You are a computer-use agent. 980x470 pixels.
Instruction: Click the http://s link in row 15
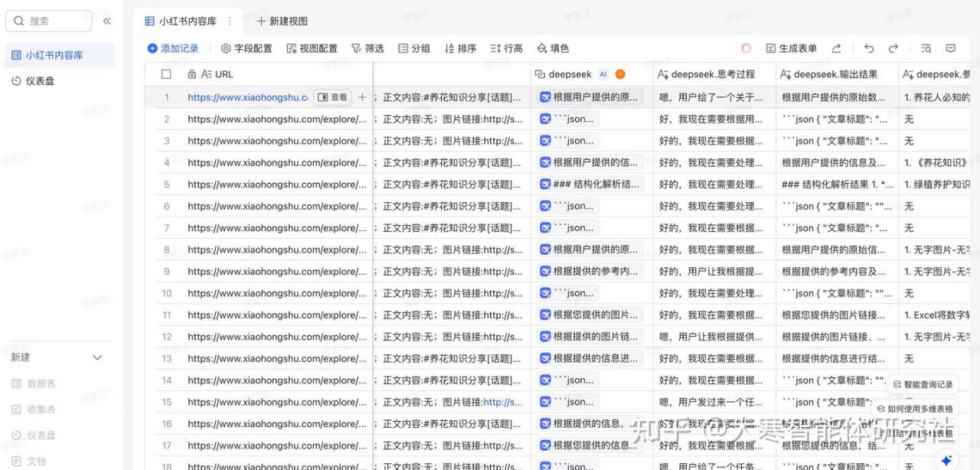pyautogui.click(x=504, y=402)
